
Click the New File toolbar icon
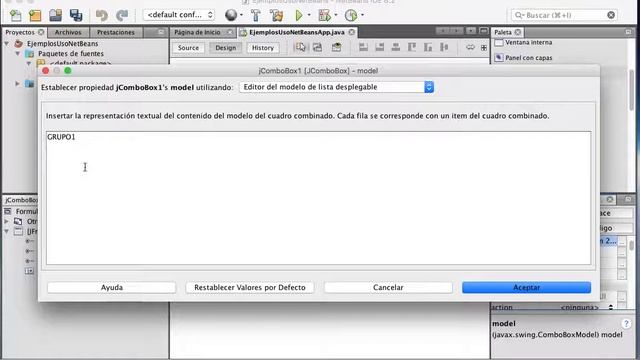16,15
